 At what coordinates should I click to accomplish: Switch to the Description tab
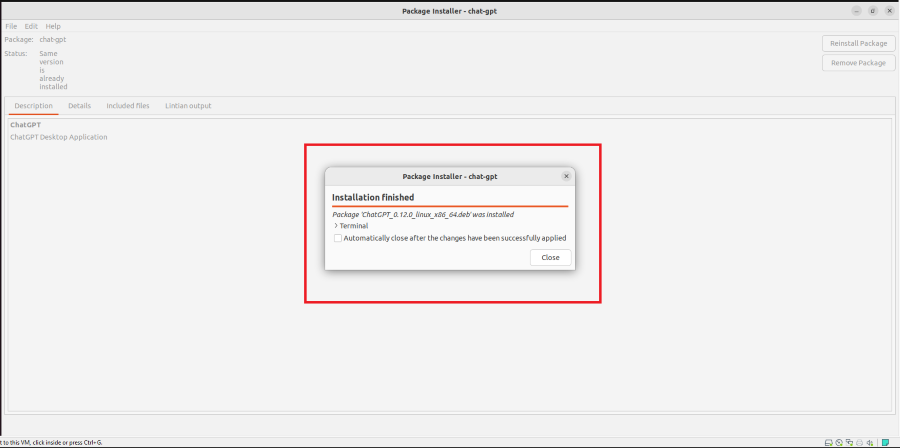[33, 106]
